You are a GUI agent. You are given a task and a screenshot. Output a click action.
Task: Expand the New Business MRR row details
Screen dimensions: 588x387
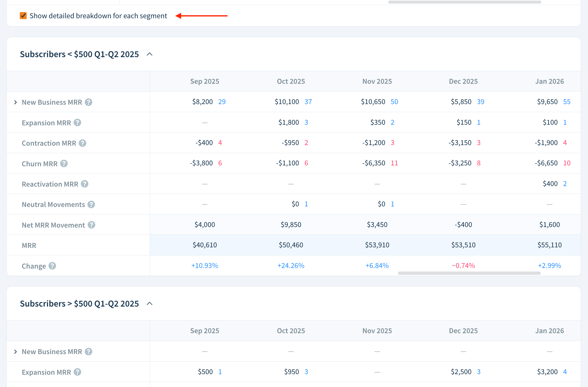16,102
